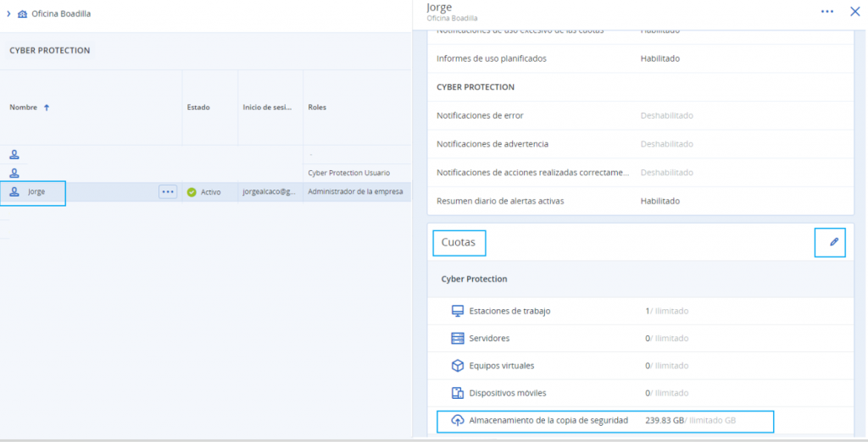This screenshot has width=868, height=442.
Task: Open the three-dot menu in Jorge panel header
Action: [x=827, y=11]
